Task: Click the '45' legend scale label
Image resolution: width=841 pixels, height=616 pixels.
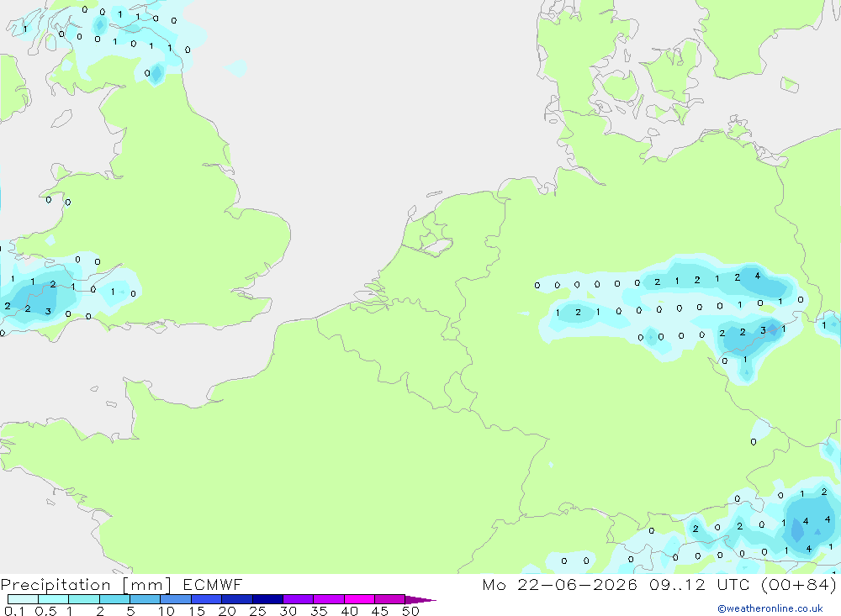Action: [380, 611]
